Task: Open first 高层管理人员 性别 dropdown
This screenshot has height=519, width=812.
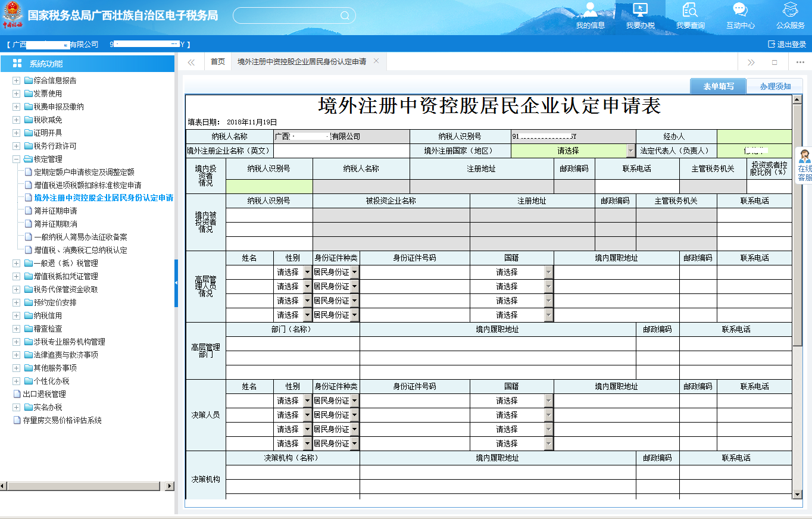Action: (x=293, y=272)
